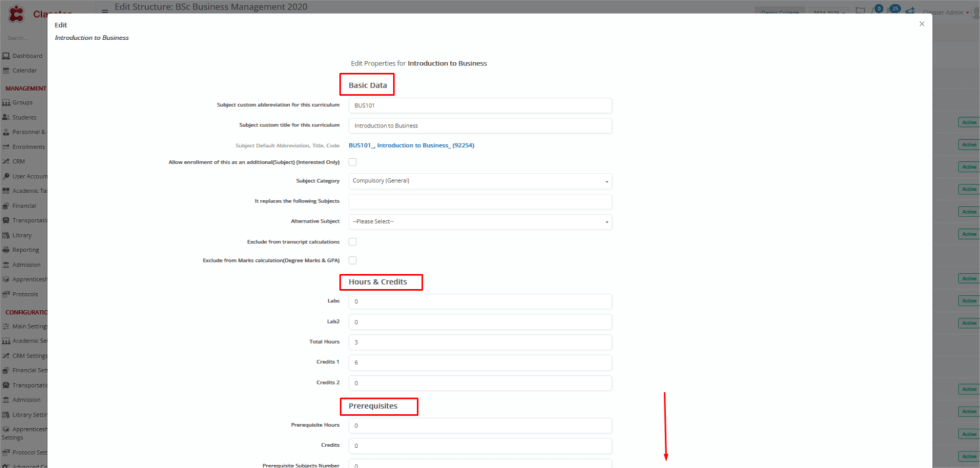Image resolution: width=980 pixels, height=468 pixels.
Task: Open Protocols in the sidebar
Action: [x=20, y=294]
